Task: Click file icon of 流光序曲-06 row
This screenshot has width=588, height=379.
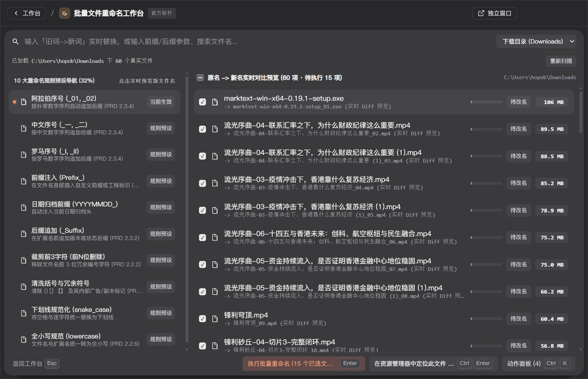Action: tap(215, 237)
